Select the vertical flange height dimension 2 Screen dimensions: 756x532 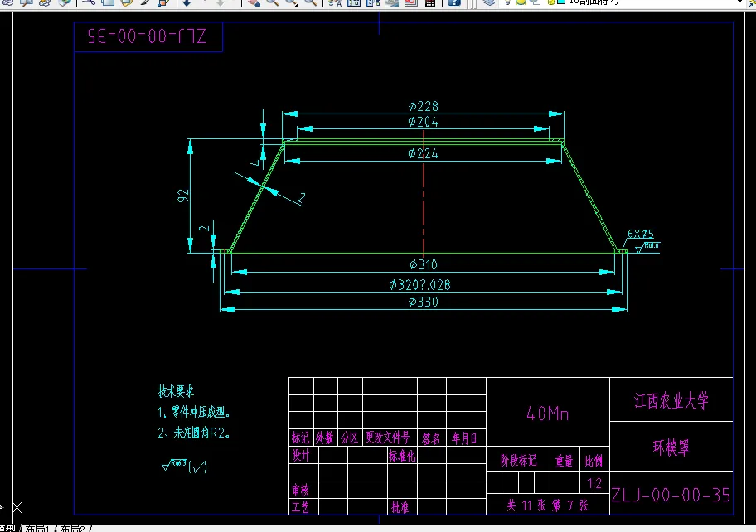point(205,228)
